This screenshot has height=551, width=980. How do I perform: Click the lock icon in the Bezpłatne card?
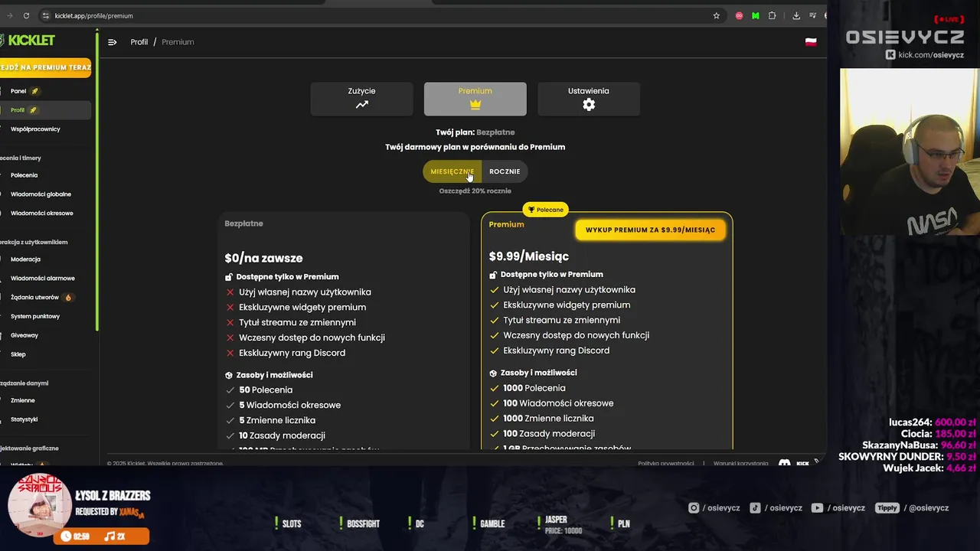pos(229,277)
